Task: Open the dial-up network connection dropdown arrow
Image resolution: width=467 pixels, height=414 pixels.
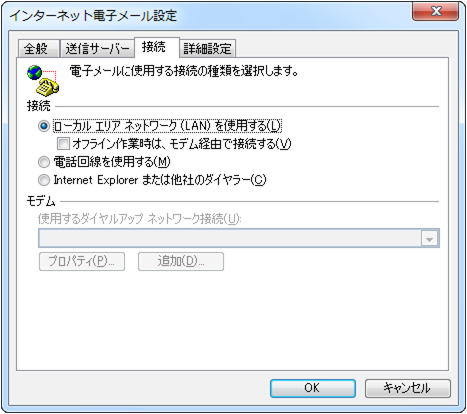Action: click(x=429, y=239)
